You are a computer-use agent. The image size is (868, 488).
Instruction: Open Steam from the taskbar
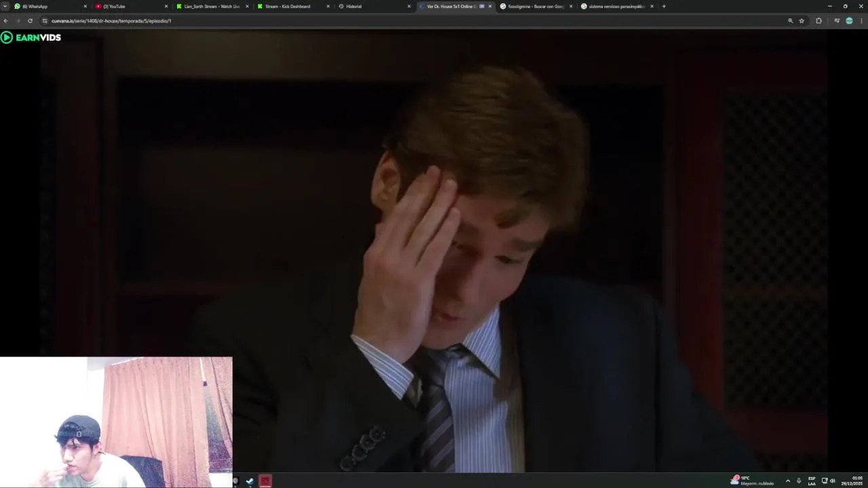pos(250,481)
